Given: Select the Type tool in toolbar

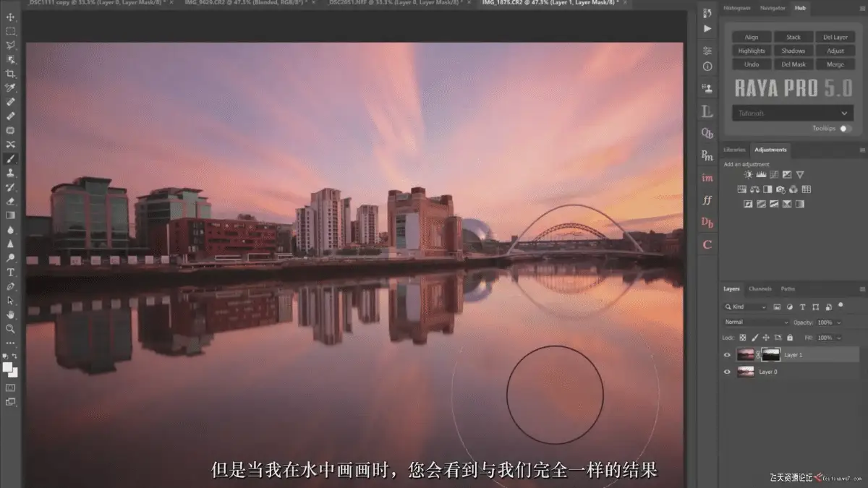Looking at the screenshot, I should 11,272.
